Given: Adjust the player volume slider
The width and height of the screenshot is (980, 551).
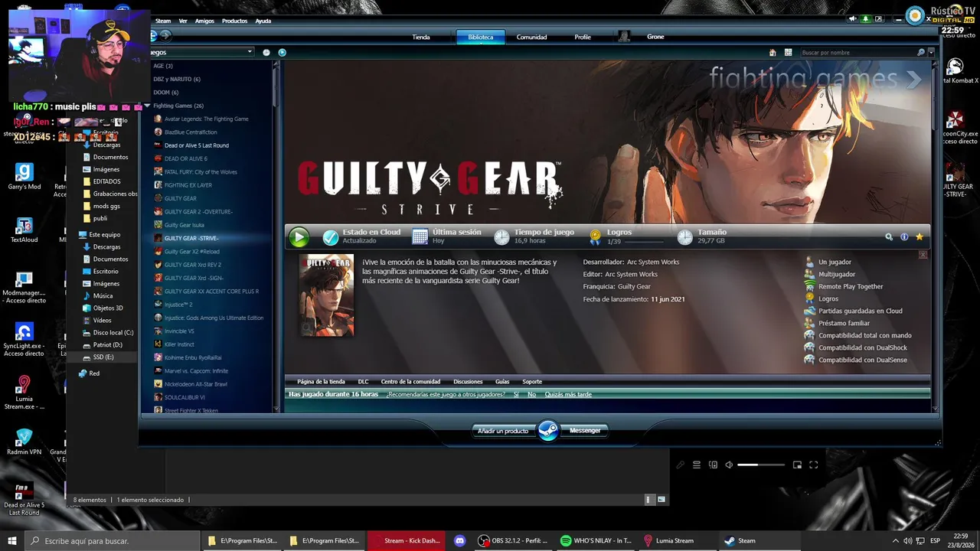Looking at the screenshot, I should (x=761, y=465).
